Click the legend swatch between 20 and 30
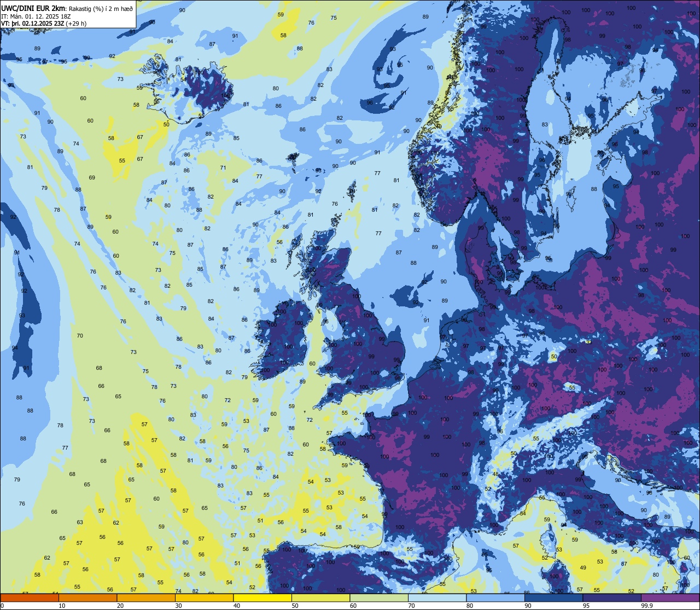 tap(146, 597)
